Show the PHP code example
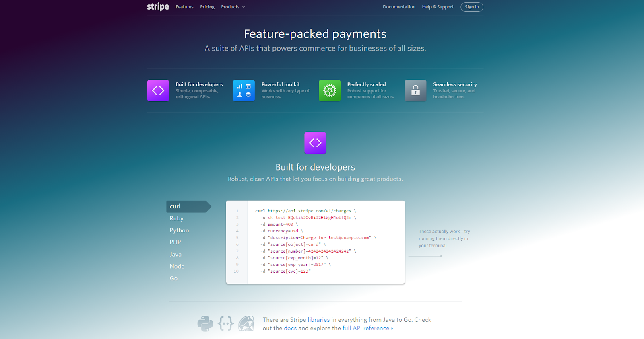The image size is (644, 339). tap(175, 242)
